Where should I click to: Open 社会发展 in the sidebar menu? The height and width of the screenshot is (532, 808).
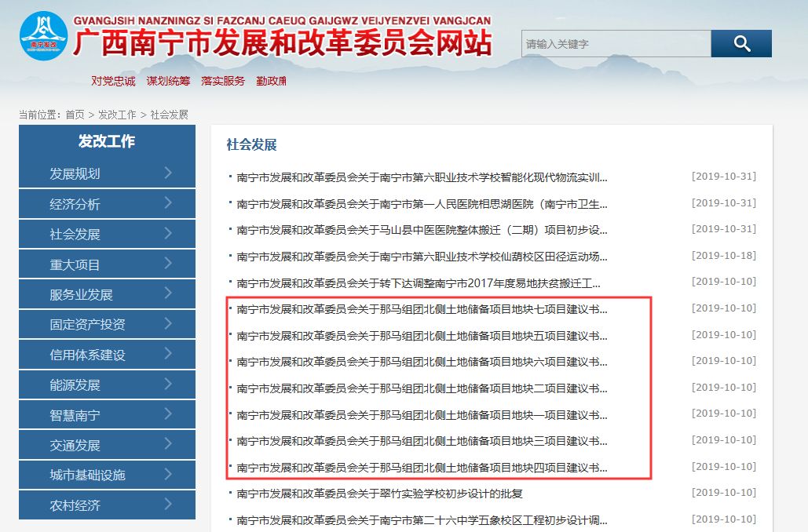[75, 234]
